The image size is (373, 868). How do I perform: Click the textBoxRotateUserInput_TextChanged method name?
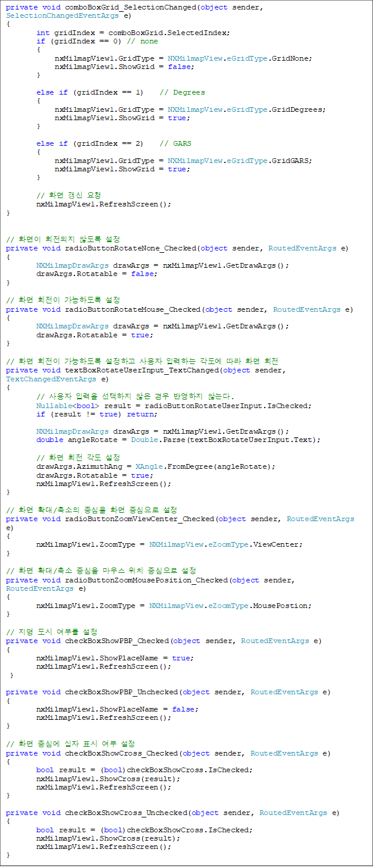[142, 369]
